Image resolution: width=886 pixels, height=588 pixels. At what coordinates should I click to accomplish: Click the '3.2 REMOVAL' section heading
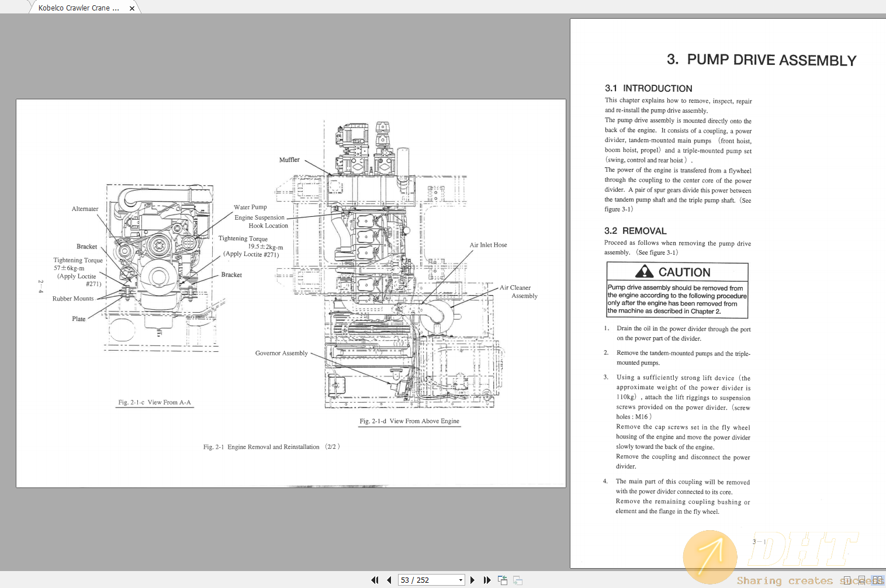tap(635, 231)
